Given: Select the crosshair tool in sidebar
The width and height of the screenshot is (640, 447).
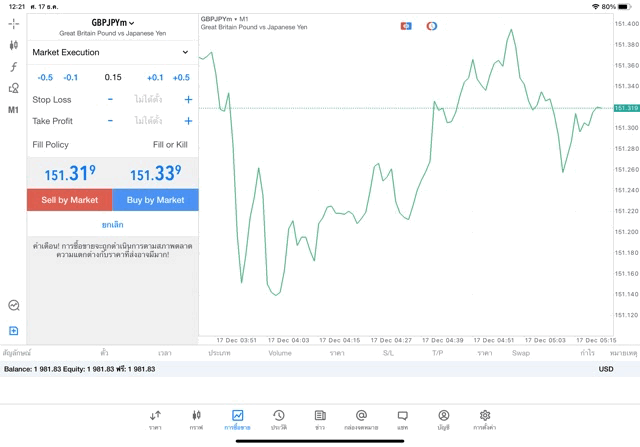Looking at the screenshot, I should coord(13,23).
